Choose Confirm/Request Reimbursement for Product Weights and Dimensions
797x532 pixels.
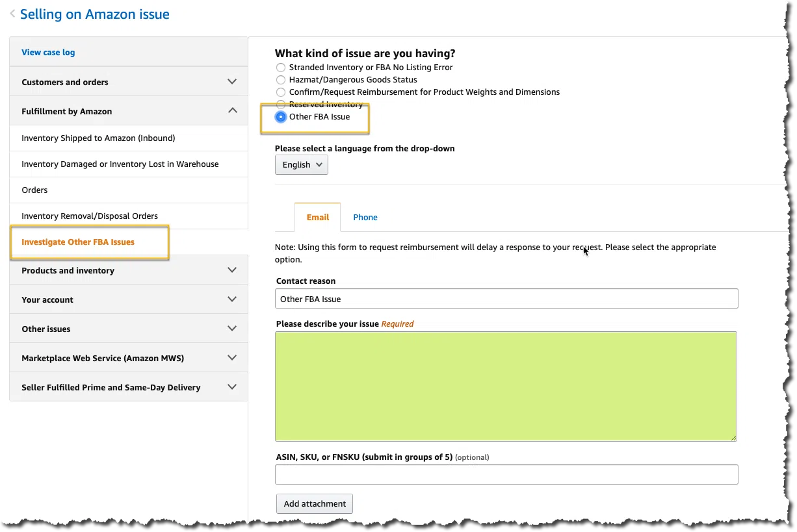point(281,92)
